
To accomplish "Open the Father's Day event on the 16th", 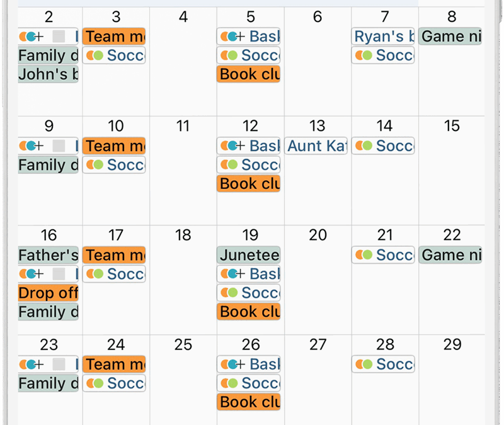I will tap(49, 255).
